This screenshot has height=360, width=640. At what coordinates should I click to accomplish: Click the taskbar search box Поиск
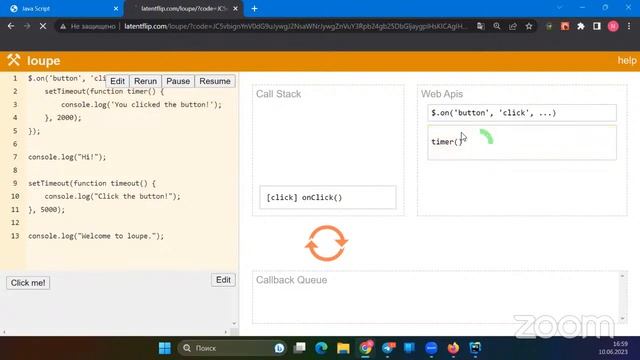click(233, 348)
